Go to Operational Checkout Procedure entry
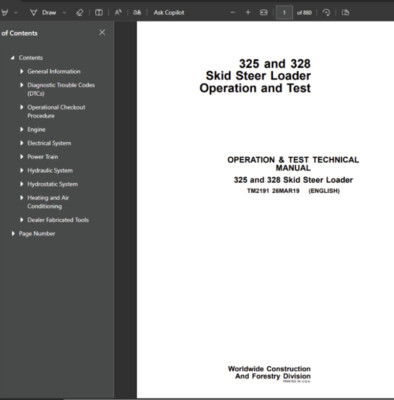 (x=56, y=111)
